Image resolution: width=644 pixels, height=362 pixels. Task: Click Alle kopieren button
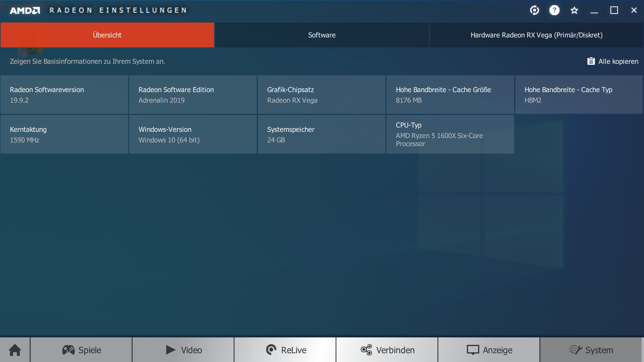(613, 61)
